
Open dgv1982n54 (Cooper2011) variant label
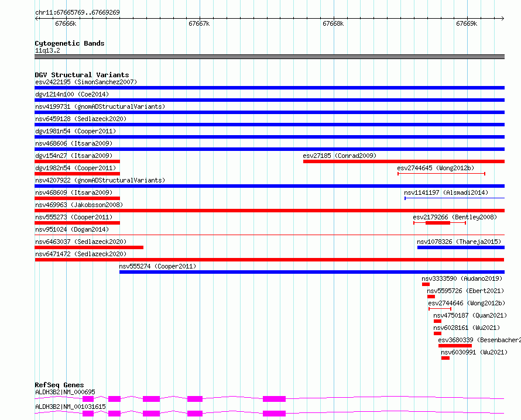[x=76, y=168]
